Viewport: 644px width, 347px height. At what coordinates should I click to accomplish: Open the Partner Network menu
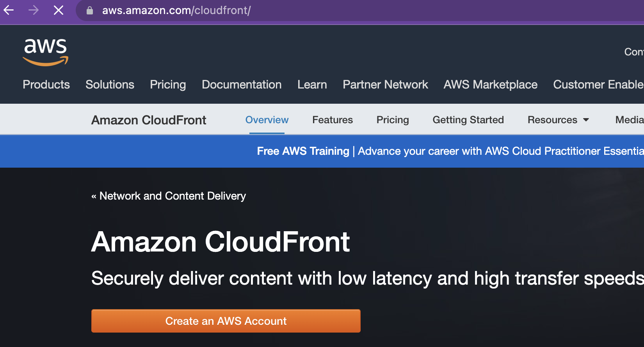tap(385, 85)
